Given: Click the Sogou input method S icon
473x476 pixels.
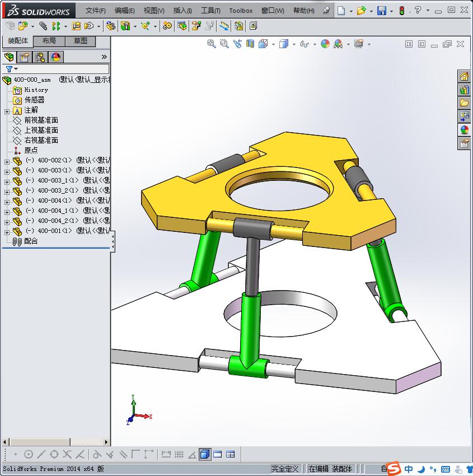Looking at the screenshot, I should pyautogui.click(x=394, y=468).
